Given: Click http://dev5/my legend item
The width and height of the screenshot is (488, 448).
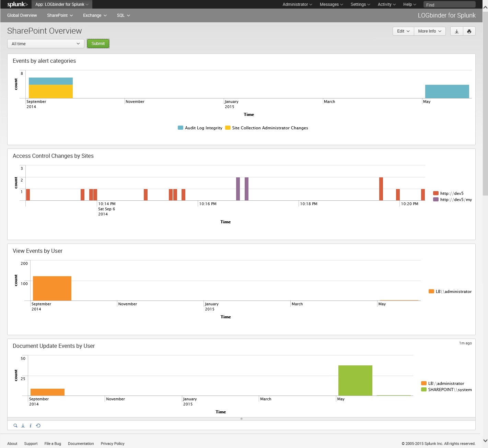Looking at the screenshot, I should tap(452, 199).
